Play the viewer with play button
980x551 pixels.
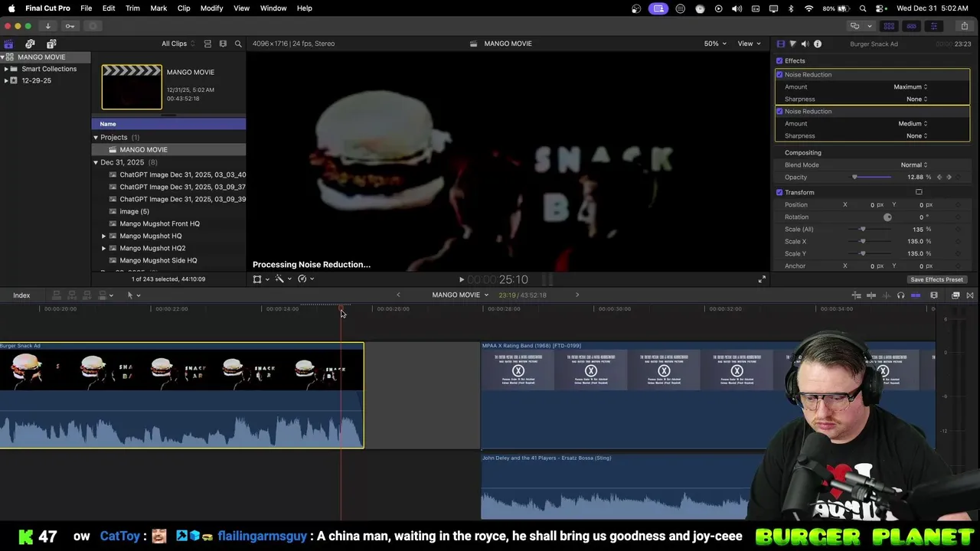461,280
